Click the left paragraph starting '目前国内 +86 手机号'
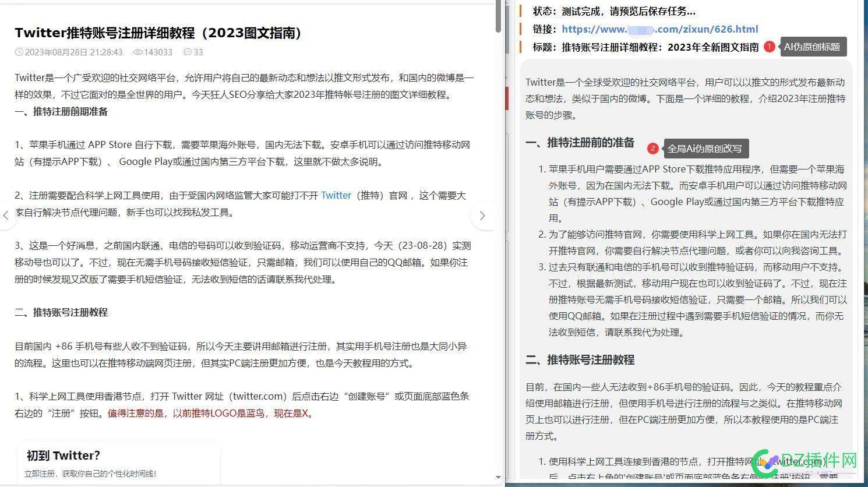Viewport: 868px width, 487px height. click(x=241, y=355)
